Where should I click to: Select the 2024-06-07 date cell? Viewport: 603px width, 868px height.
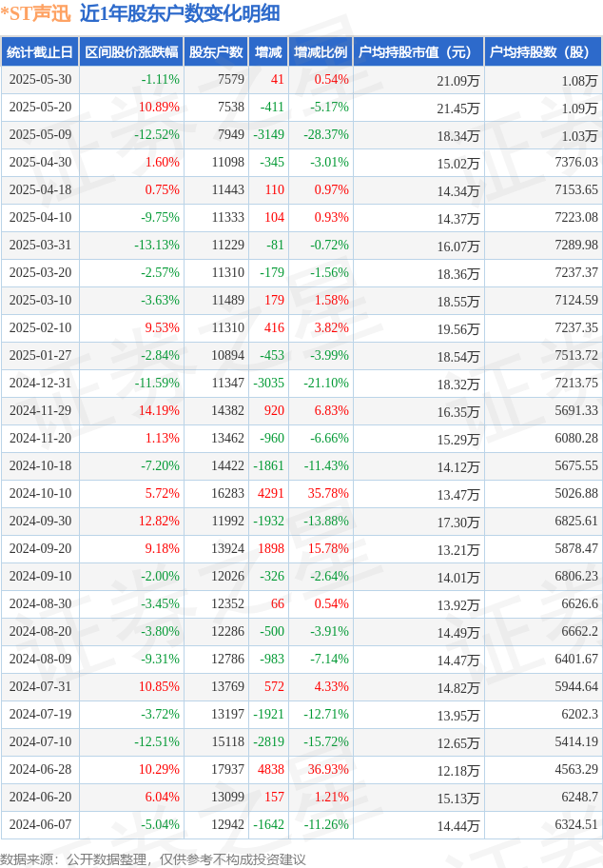(x=40, y=825)
